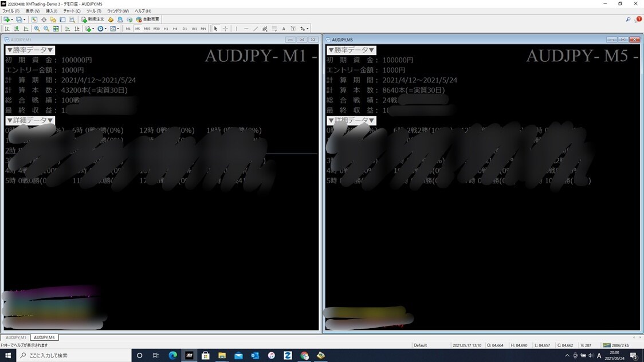644x362 pixels.
Task: Select the Crosshair tool
Action: [x=225, y=29]
